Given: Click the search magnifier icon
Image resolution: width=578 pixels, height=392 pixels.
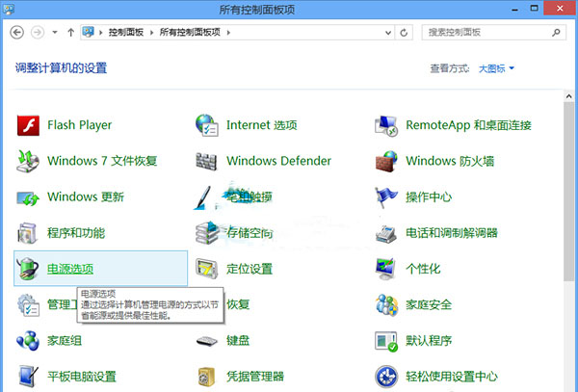Looking at the screenshot, I should pyautogui.click(x=556, y=33).
